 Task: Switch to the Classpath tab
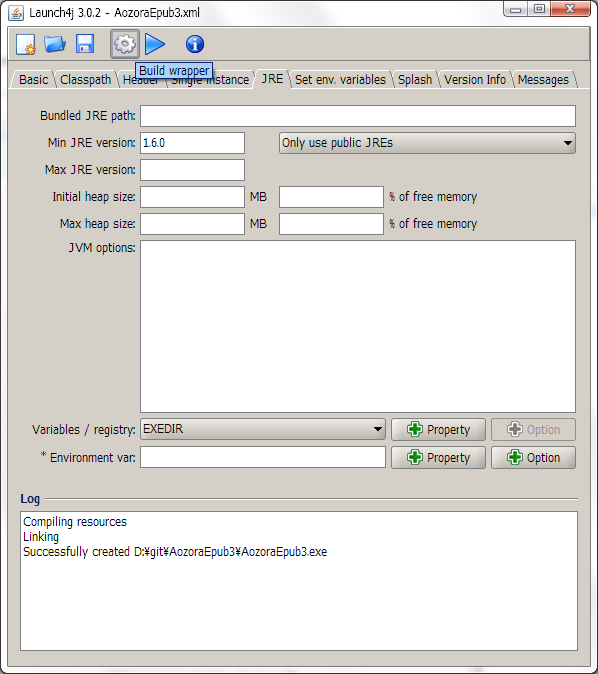pos(86,80)
